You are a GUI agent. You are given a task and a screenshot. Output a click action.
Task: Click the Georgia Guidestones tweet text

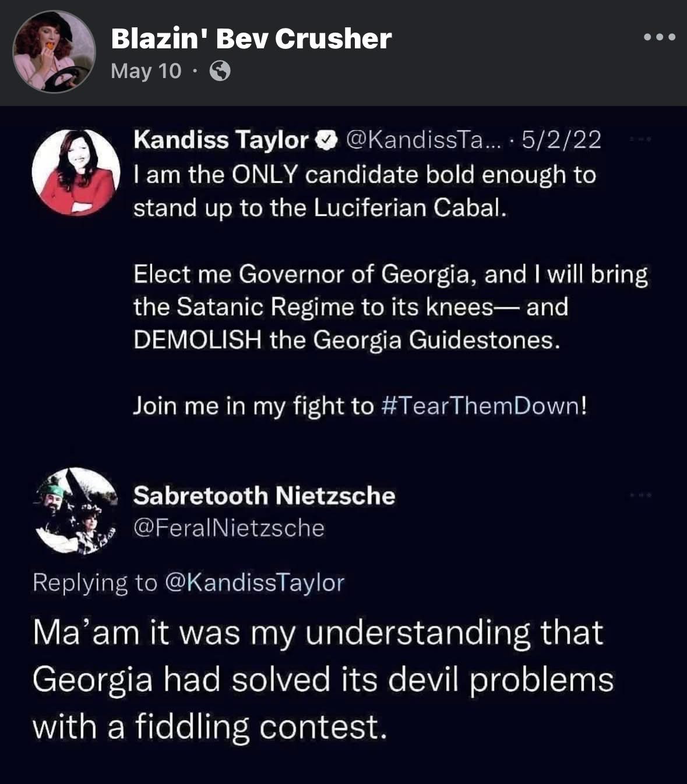(390, 307)
